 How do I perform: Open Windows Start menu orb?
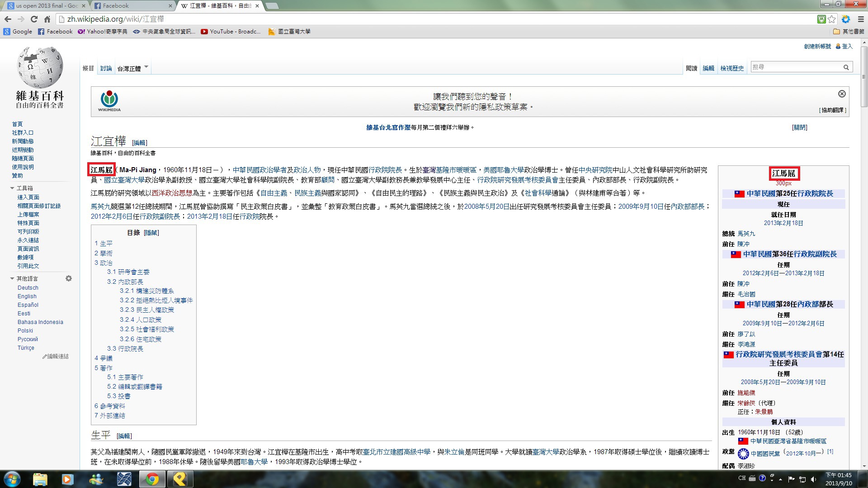(12, 479)
